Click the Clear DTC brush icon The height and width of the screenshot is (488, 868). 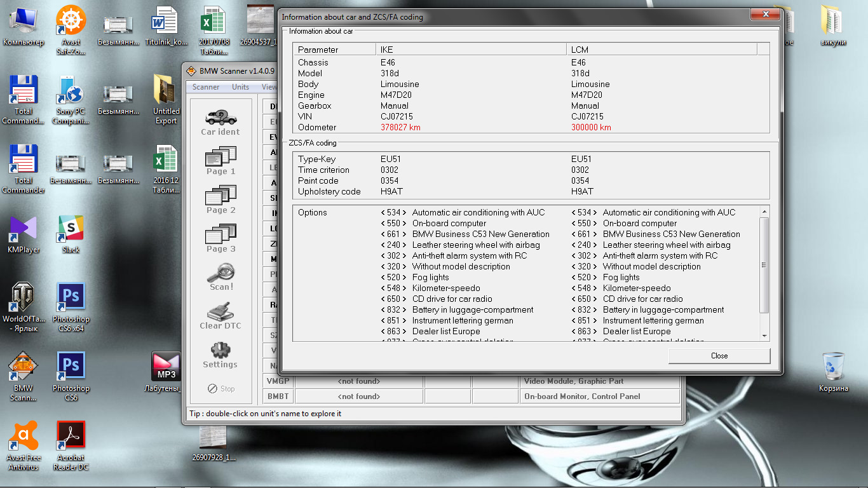tap(220, 316)
